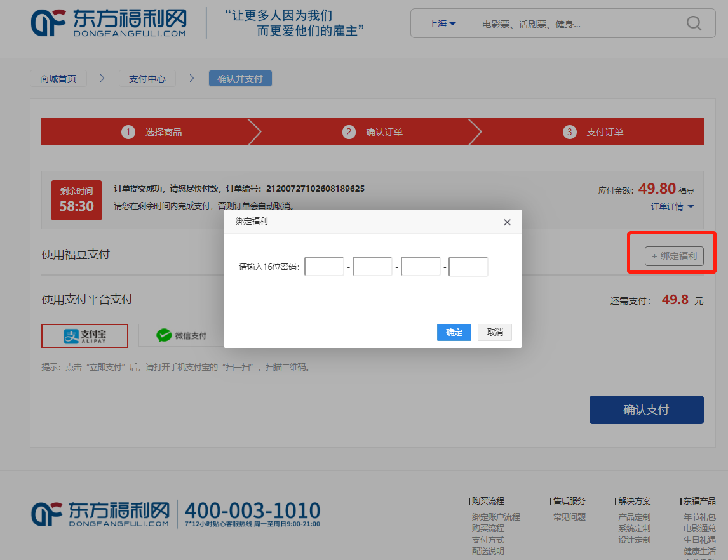Open the 常见问题 FAQ link
Image resolution: width=728 pixels, height=560 pixels.
569,516
